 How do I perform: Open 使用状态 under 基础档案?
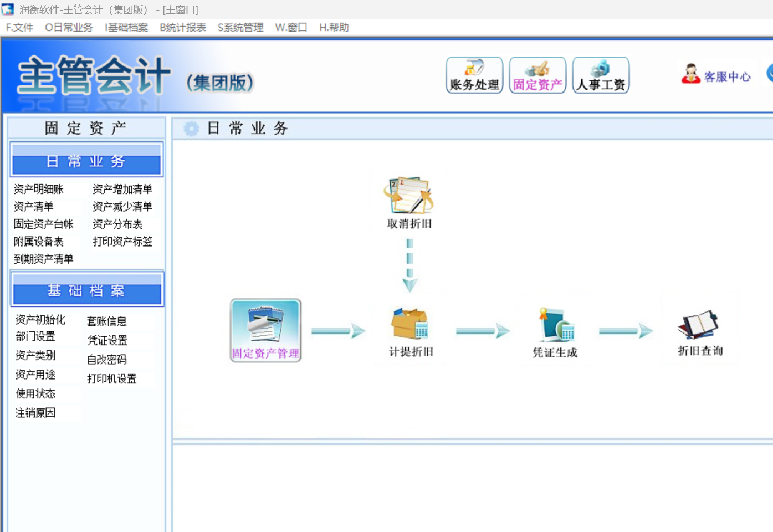click(35, 394)
